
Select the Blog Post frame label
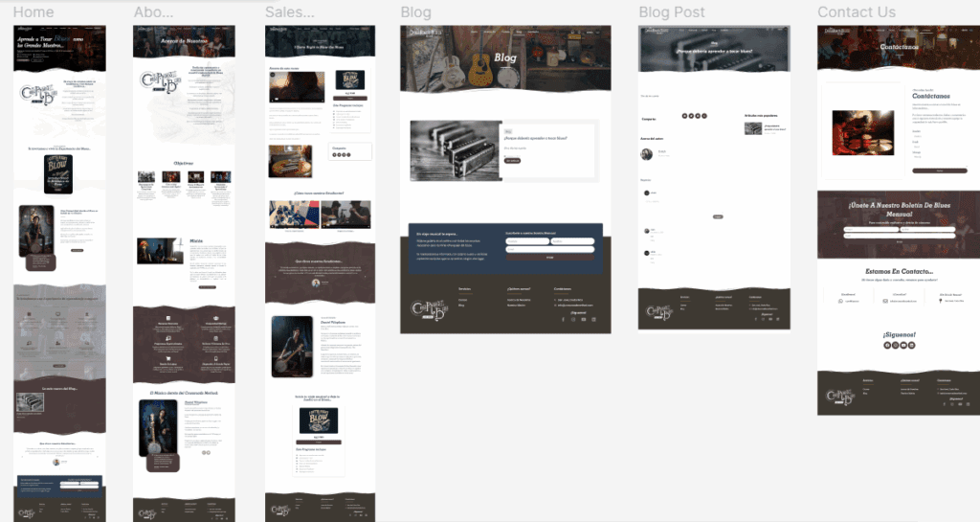click(x=671, y=11)
